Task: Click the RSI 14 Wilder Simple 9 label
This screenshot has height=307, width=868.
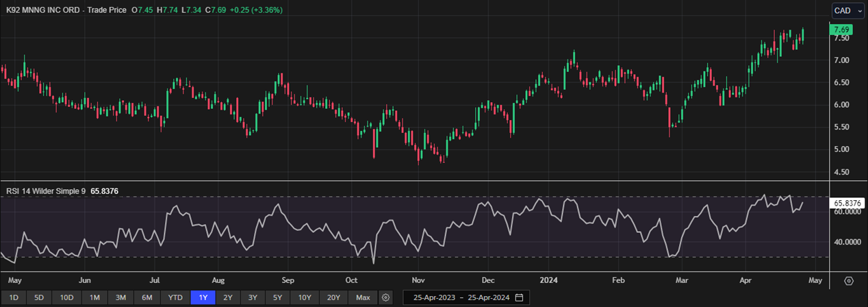Action: (45, 192)
